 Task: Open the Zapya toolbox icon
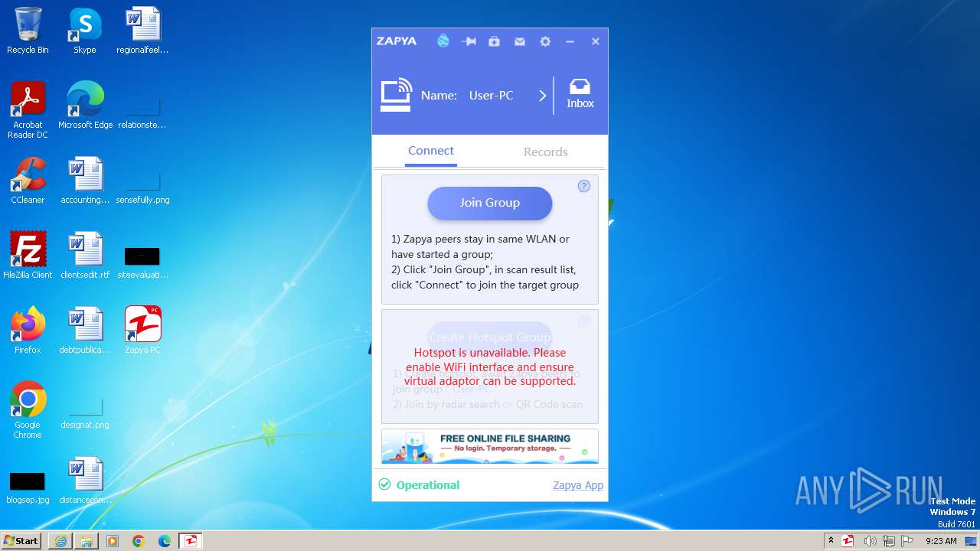tap(495, 41)
